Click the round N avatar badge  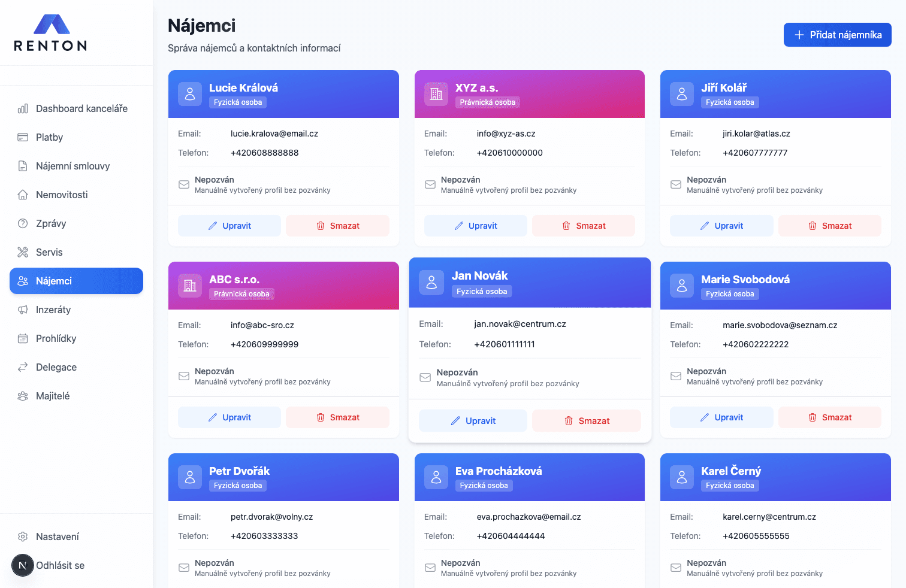point(23,565)
